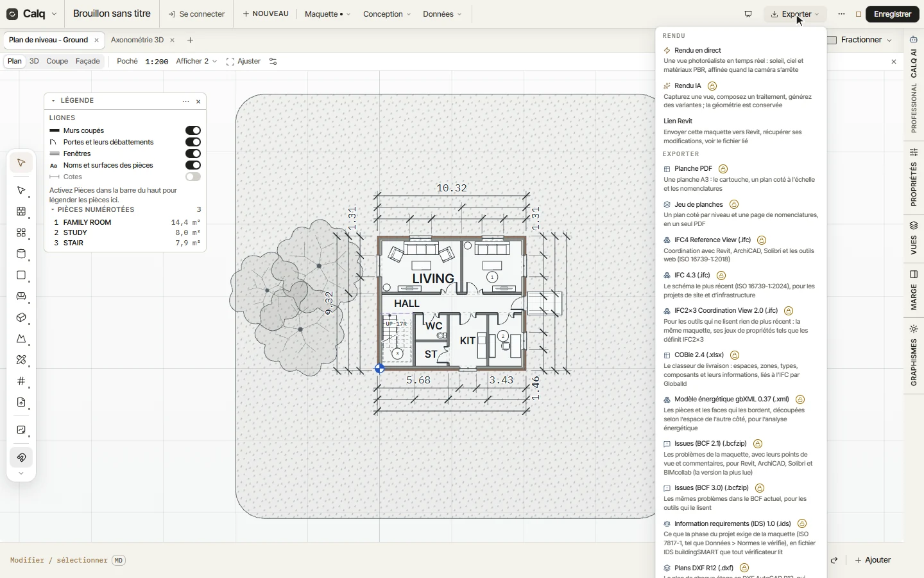Click the file import tool icon

click(x=21, y=403)
